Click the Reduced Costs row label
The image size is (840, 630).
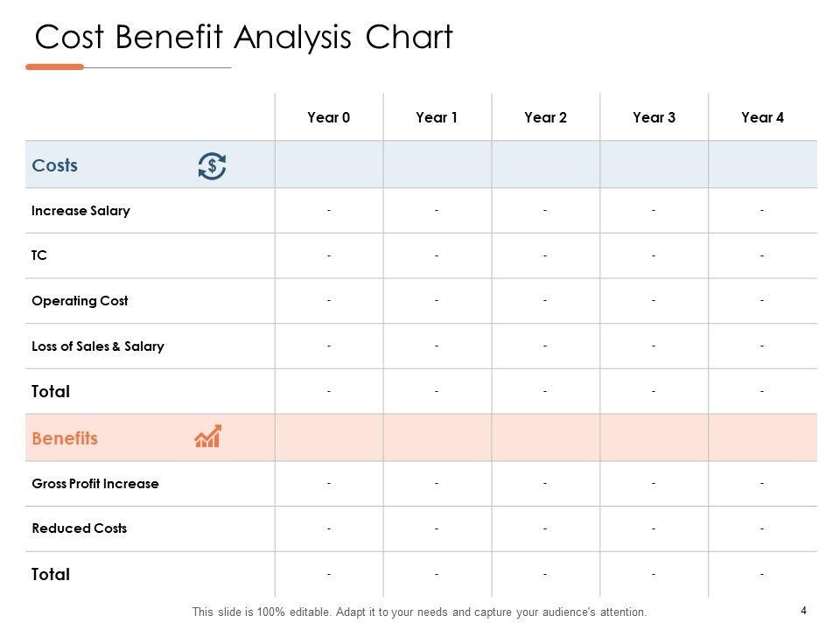[79, 528]
